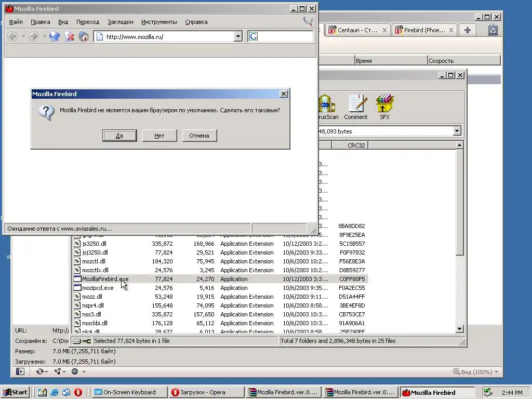Switch to the Centauri Opera tab
The image size is (532, 399).
click(x=357, y=30)
